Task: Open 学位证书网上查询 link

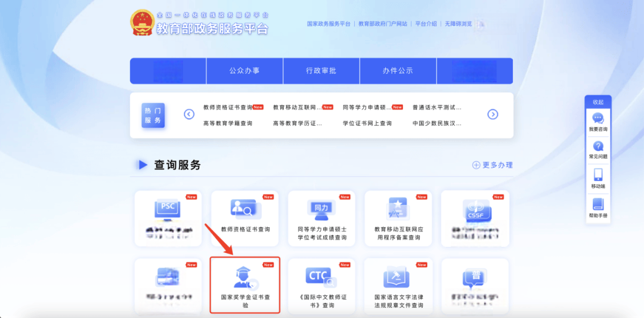Action: (367, 124)
